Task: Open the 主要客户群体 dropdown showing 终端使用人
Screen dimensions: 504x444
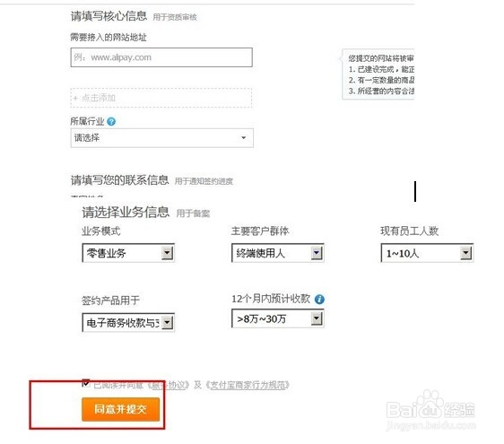Action: tap(278, 253)
